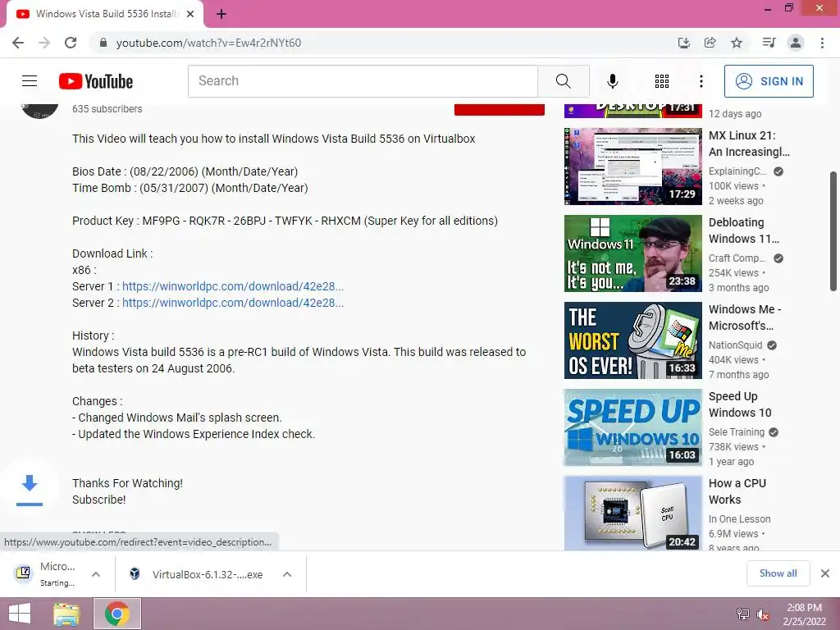Click the YouTube search field
This screenshot has width=840, height=630.
click(363, 81)
